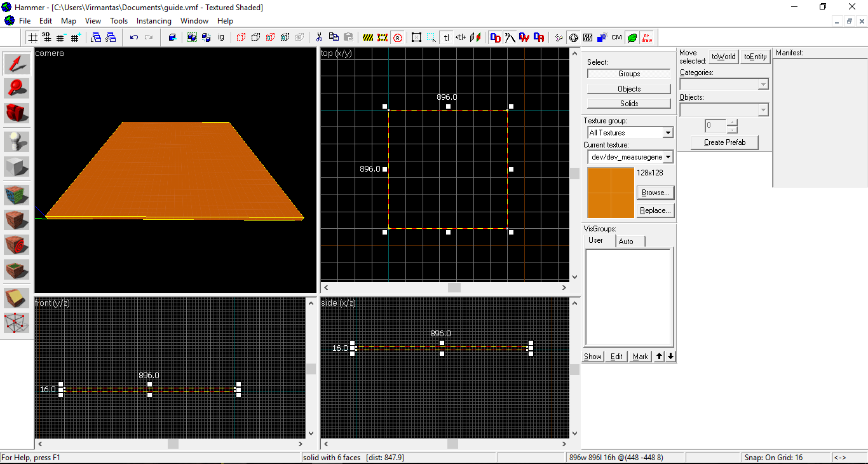This screenshot has width=868, height=464.
Task: Choose the Apply Overlays tool
Action: point(17,270)
